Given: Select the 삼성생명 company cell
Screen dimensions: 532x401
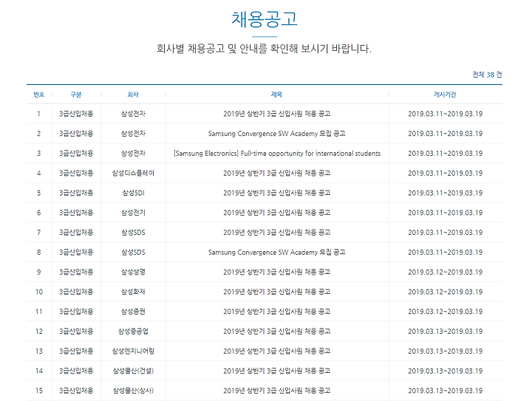Looking at the screenshot, I should (x=133, y=272).
